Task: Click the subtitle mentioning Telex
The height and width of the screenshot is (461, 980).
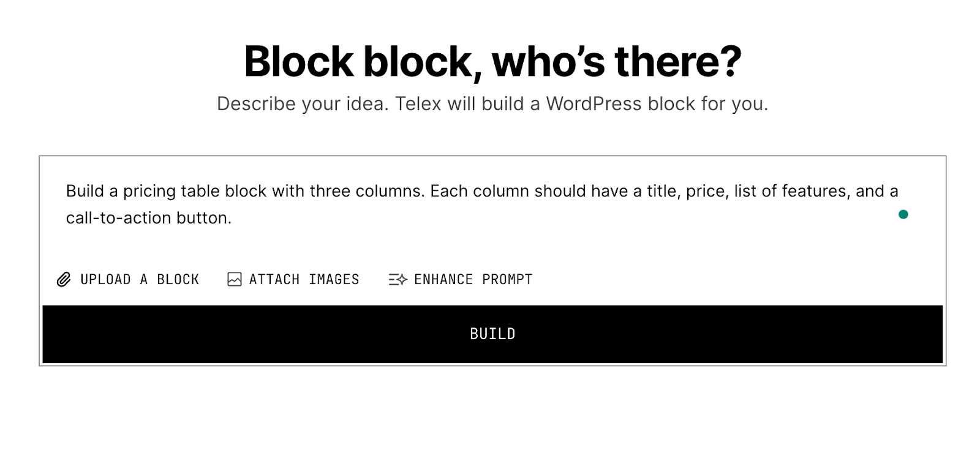Action: point(492,103)
